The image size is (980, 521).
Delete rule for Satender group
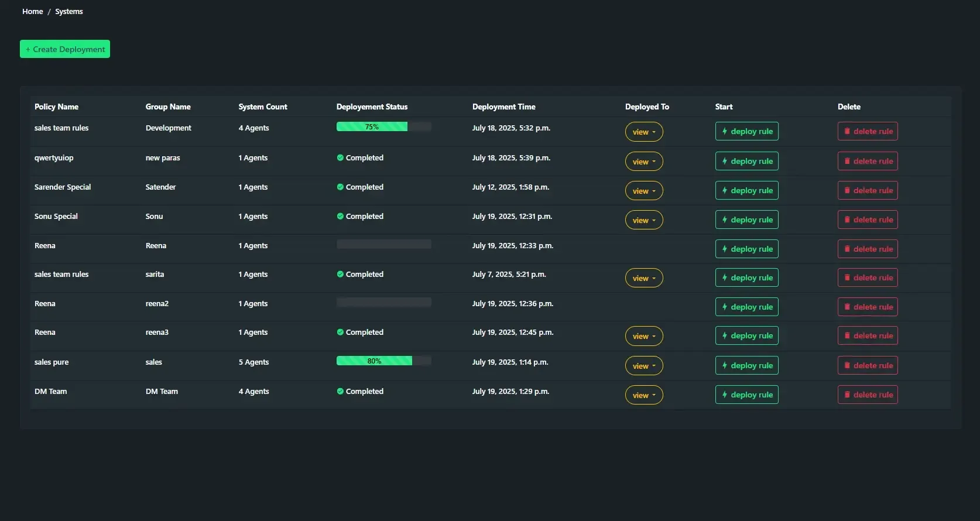click(x=868, y=190)
